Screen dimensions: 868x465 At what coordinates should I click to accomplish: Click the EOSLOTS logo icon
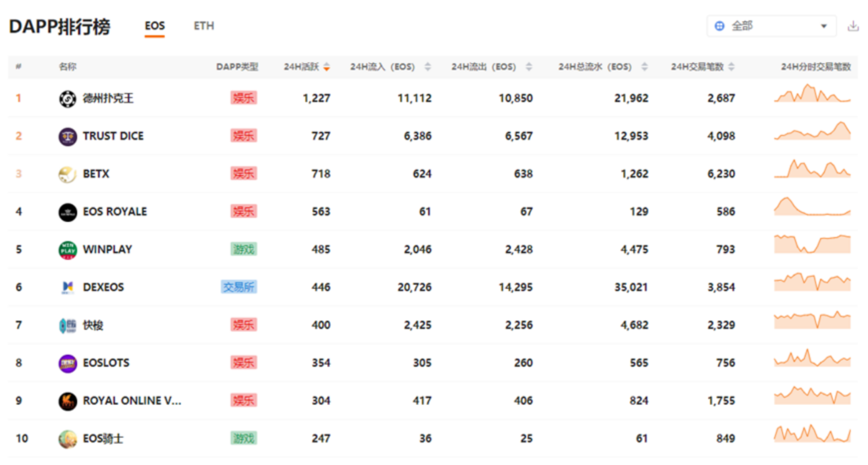[x=68, y=363]
